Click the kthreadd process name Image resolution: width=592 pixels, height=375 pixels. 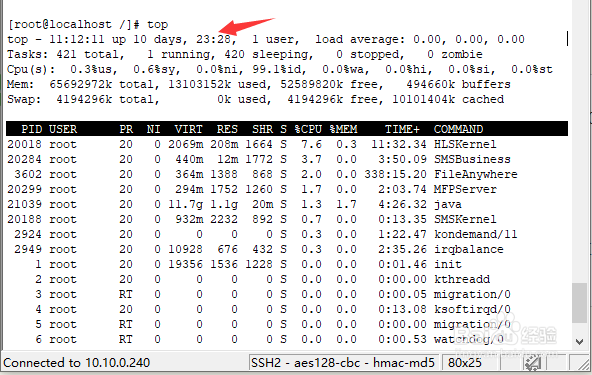pyautogui.click(x=461, y=279)
